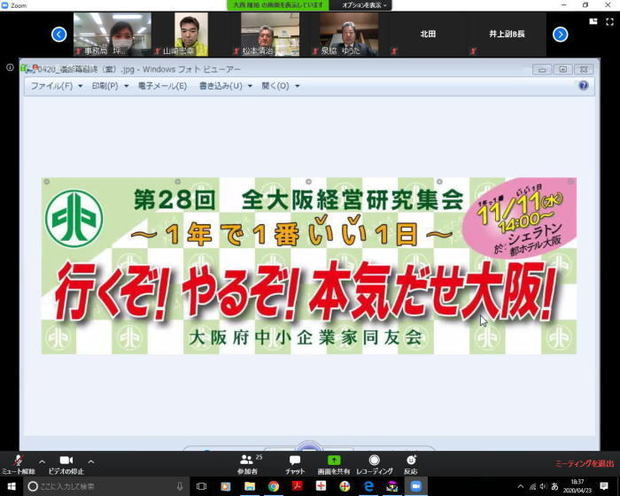The image size is (620, 496).
Task: Open volume control in system tray
Action: tap(543, 487)
